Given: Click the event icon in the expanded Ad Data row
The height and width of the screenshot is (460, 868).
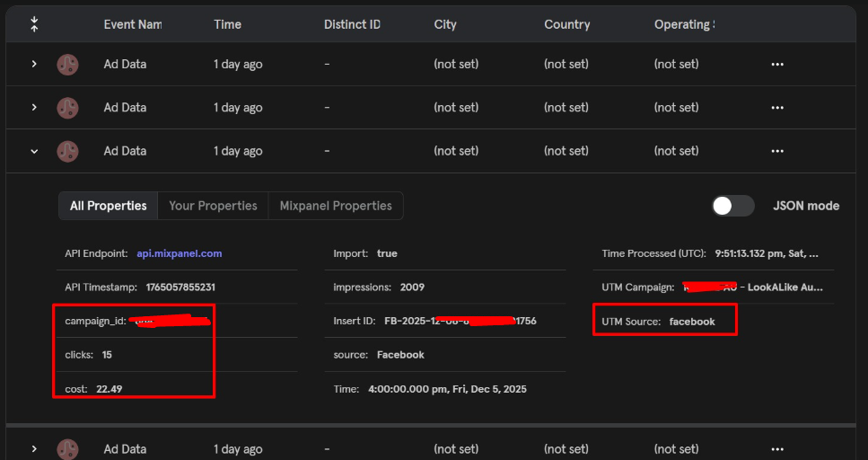Looking at the screenshot, I should [x=67, y=151].
